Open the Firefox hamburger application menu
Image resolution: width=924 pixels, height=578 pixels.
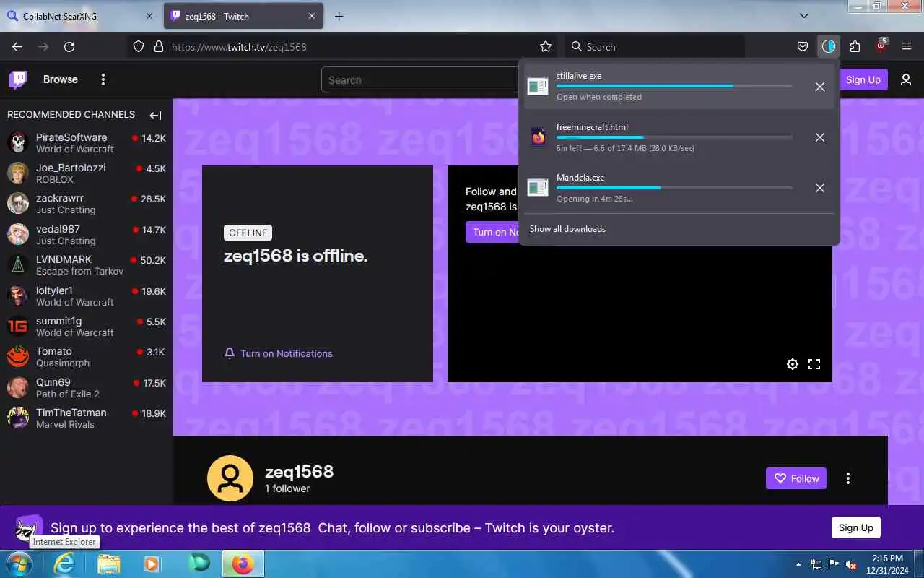[x=907, y=46]
